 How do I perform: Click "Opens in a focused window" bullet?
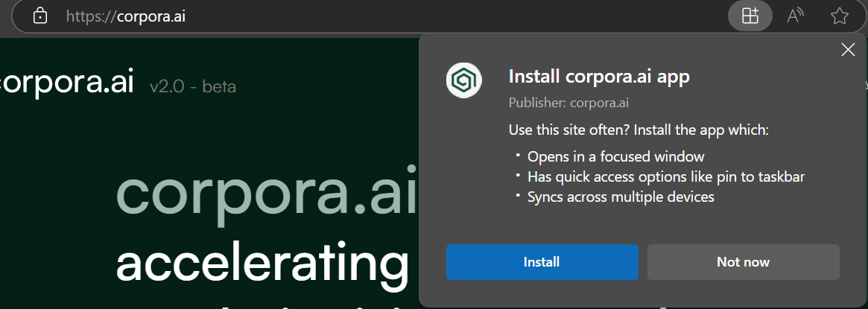[615, 156]
